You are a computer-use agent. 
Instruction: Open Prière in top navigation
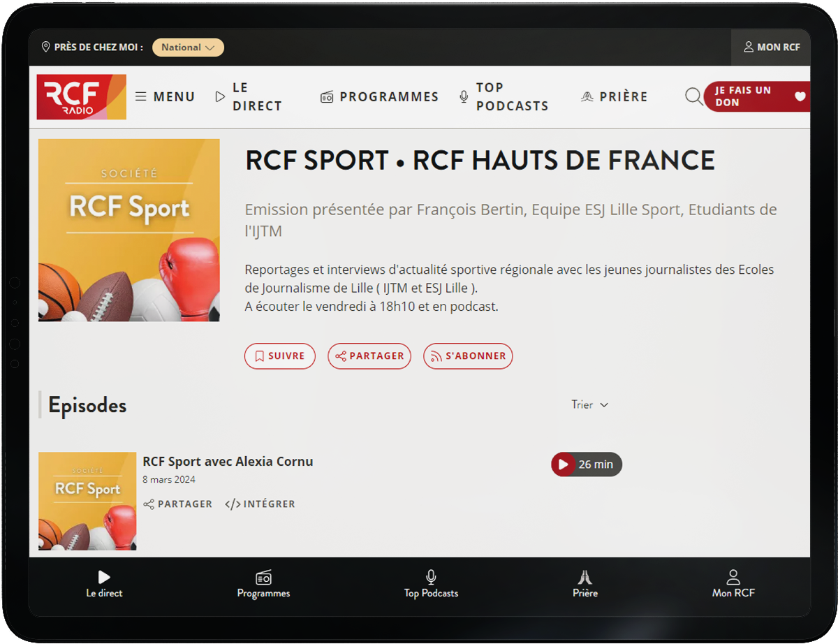pyautogui.click(x=615, y=97)
